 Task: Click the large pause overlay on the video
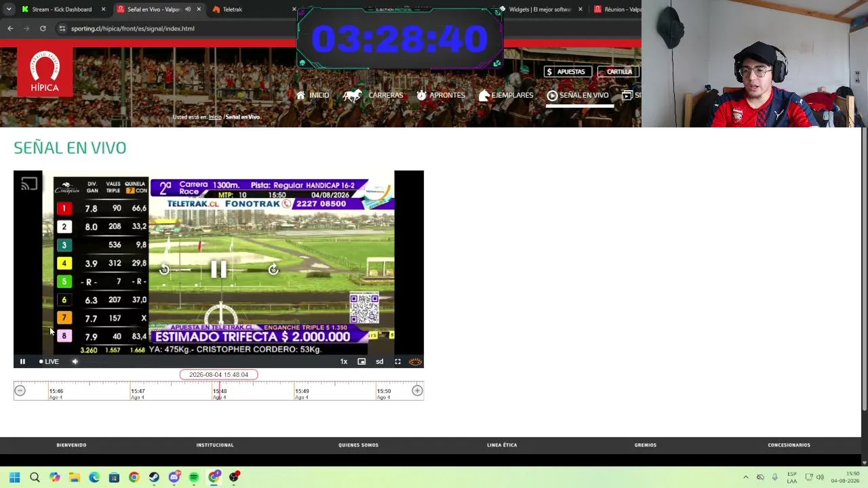click(218, 270)
